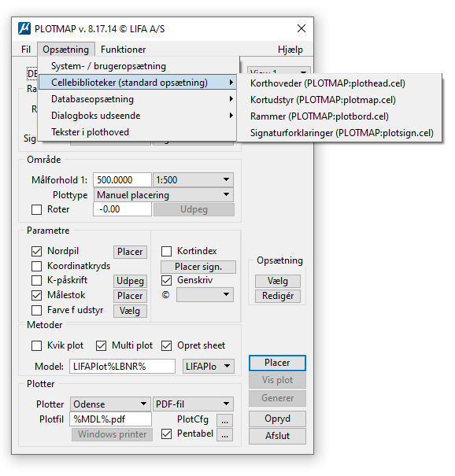Viewport: 455px width, 476px height.
Task: Click the blue-outlined Placer button
Action: coord(277,363)
